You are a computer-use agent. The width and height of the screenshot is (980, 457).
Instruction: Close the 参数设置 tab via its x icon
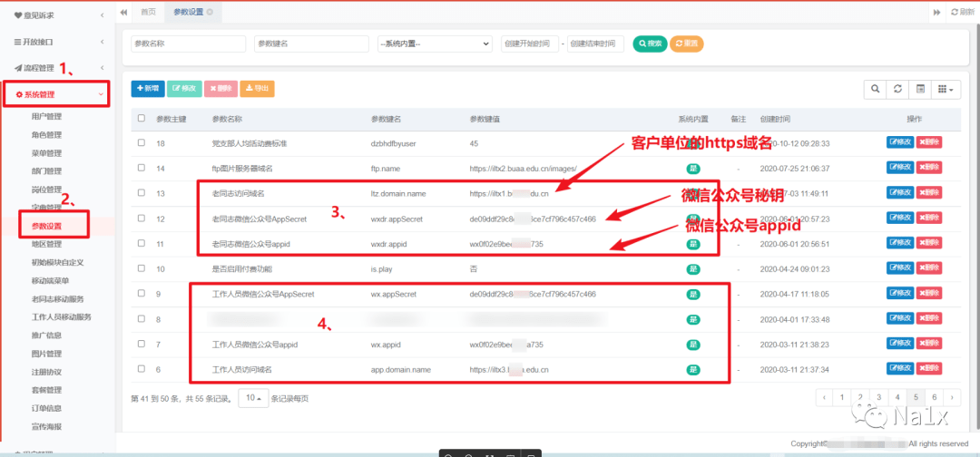pyautogui.click(x=211, y=12)
